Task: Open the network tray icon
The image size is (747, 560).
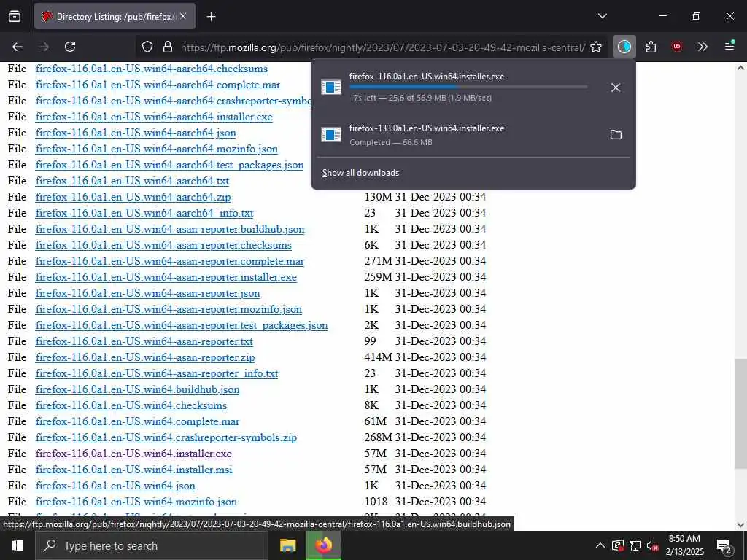Action: coord(635,546)
